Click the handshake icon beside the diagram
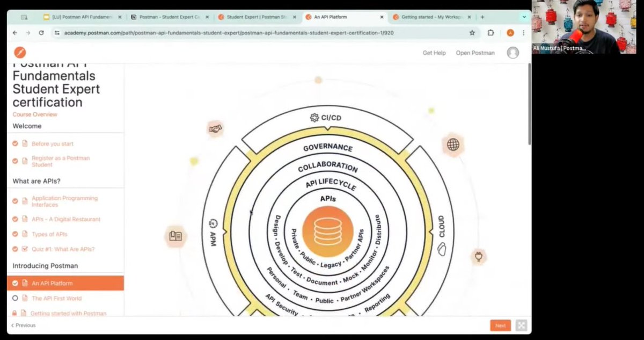The image size is (644, 340). tap(215, 129)
